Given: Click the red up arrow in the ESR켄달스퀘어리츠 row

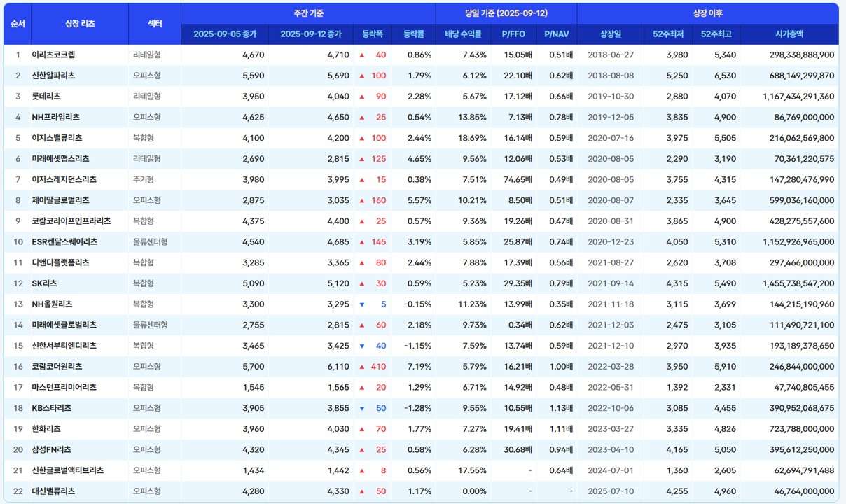Looking at the screenshot, I should (362, 242).
